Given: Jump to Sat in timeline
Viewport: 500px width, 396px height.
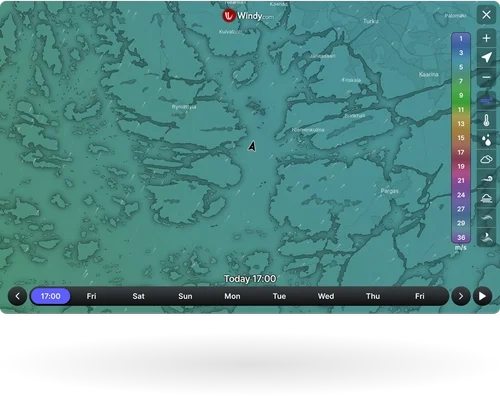Looking at the screenshot, I should (138, 296).
